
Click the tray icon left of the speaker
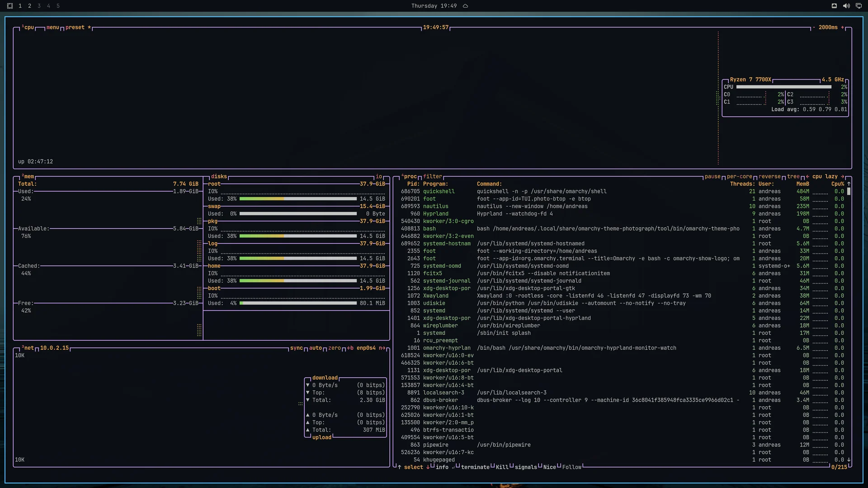[x=834, y=6]
